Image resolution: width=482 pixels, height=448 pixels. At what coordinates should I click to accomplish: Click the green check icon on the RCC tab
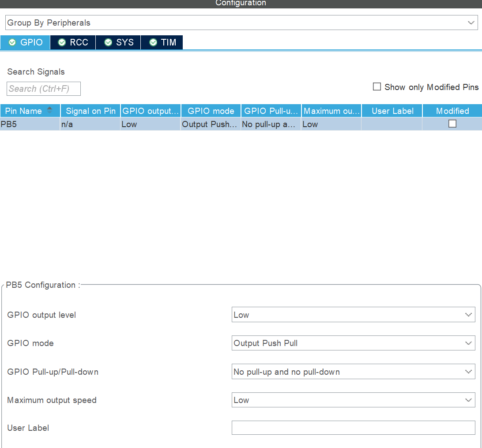pyautogui.click(x=61, y=42)
